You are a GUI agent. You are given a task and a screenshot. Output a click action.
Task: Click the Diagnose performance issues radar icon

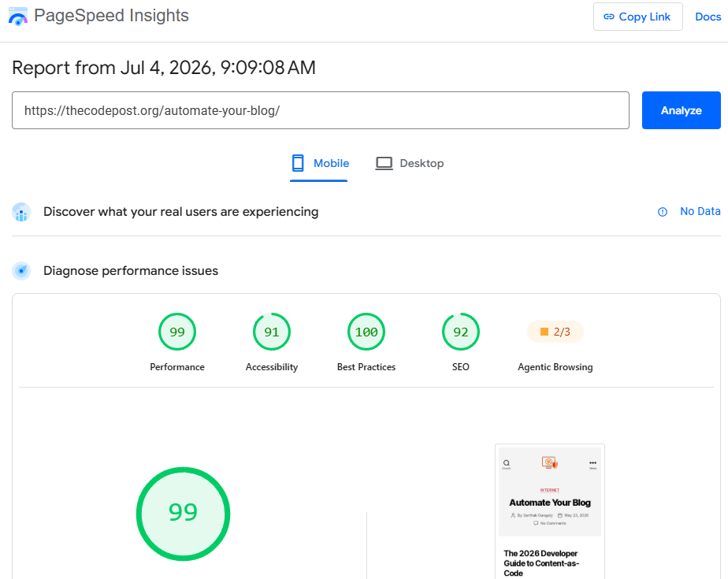pyautogui.click(x=21, y=271)
